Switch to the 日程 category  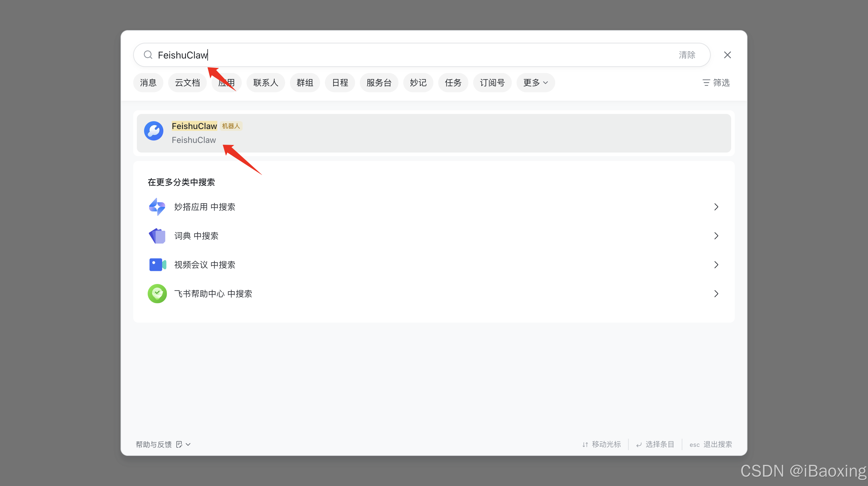pyautogui.click(x=340, y=83)
